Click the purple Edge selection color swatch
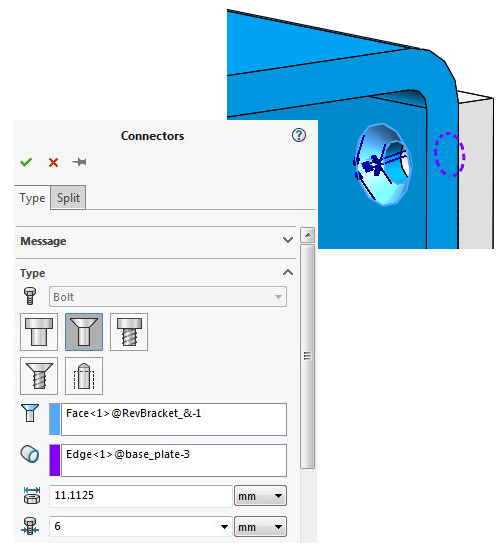 coord(55,460)
